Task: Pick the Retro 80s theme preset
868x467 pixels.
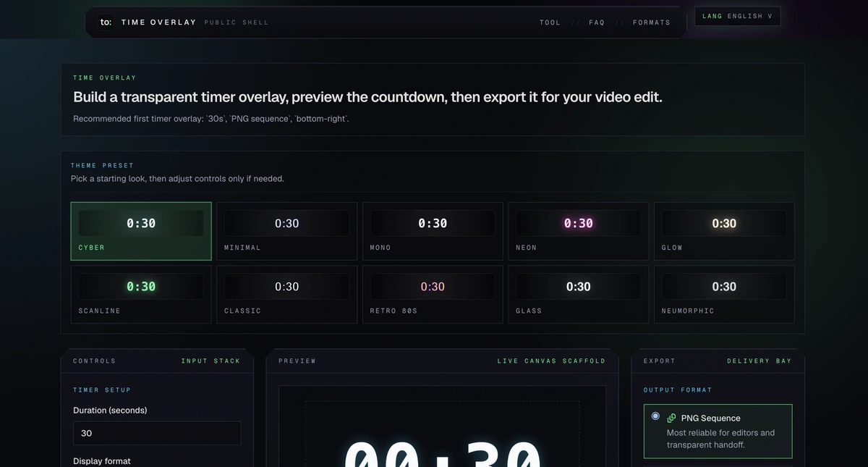Action: point(433,295)
